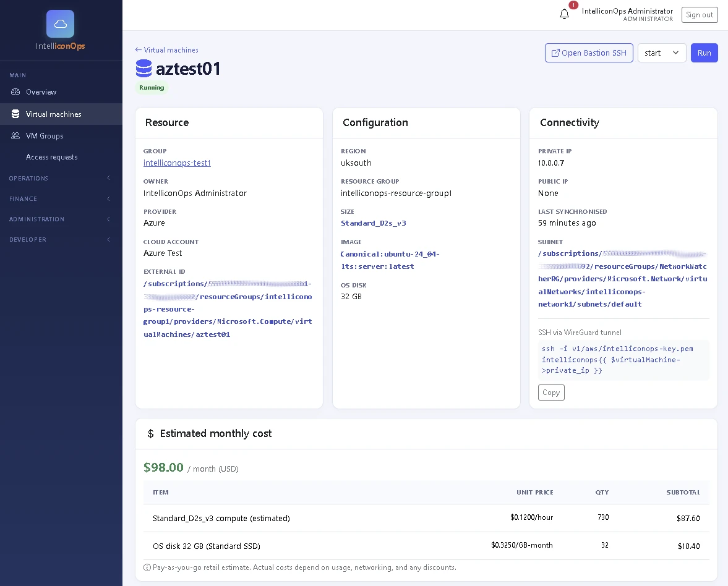This screenshot has width=728, height=586.
Task: Click the Run button
Action: coord(704,53)
